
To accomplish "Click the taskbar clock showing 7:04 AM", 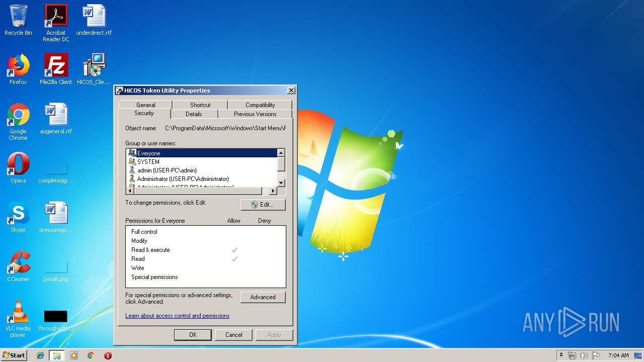I will (x=618, y=355).
